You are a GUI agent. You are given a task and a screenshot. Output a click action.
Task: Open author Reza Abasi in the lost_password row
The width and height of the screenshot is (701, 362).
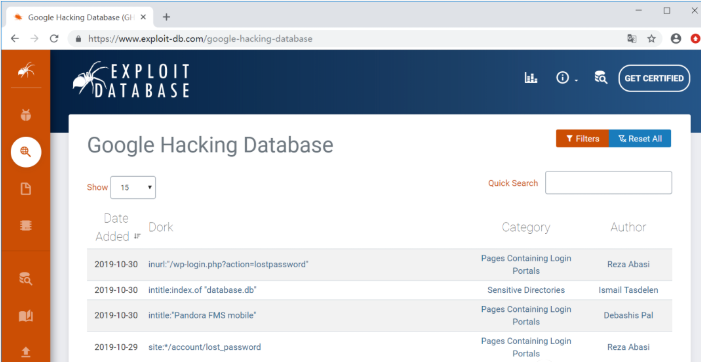[x=628, y=347]
